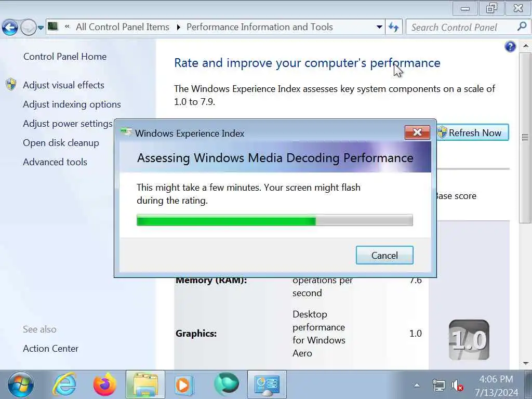
Task: Cancel the Windows Experience Index assessment
Action: pyautogui.click(x=384, y=255)
